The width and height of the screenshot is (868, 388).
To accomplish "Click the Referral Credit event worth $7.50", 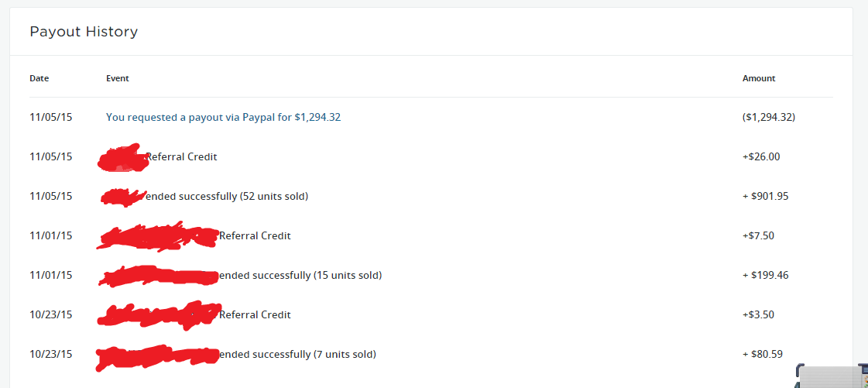I will 255,236.
